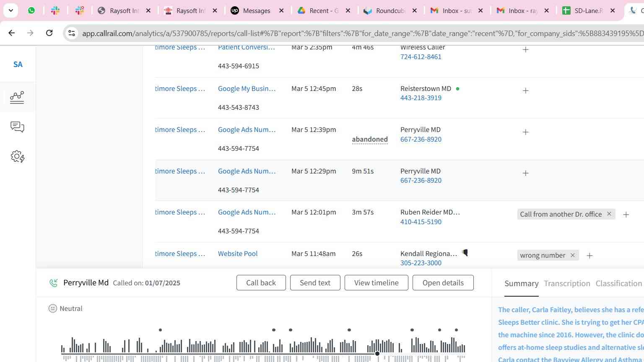Open Website Pool source link
Screen dimensions: 644x362
click(x=238, y=254)
